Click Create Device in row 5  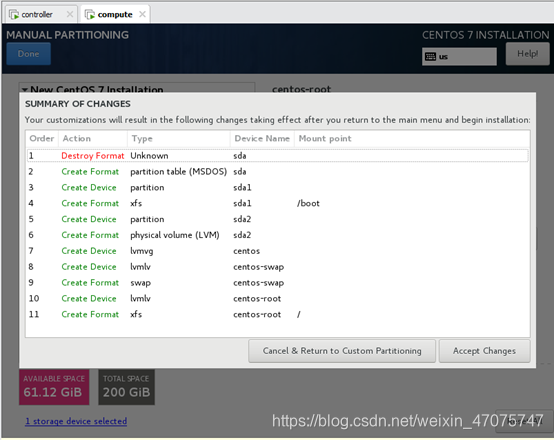click(89, 219)
